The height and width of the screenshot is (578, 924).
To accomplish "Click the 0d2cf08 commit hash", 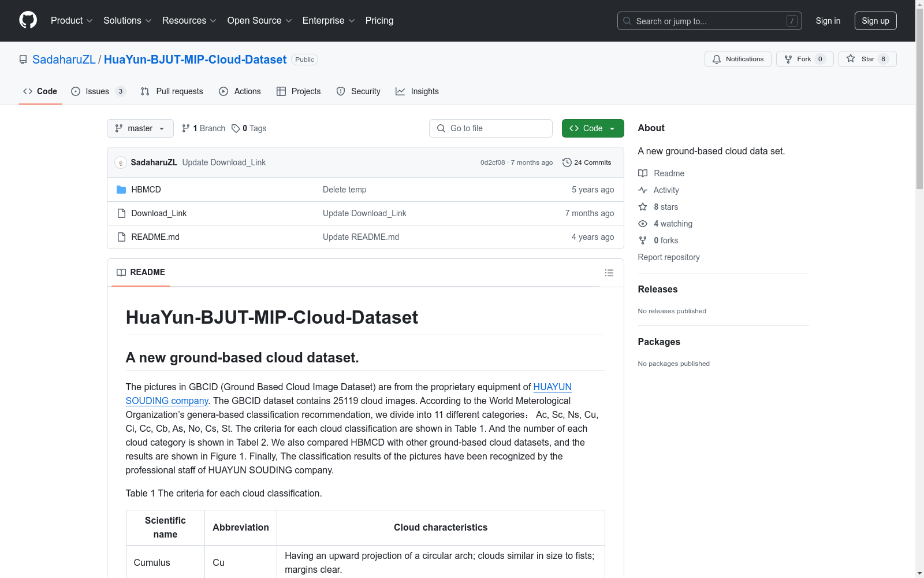I will pyautogui.click(x=493, y=162).
